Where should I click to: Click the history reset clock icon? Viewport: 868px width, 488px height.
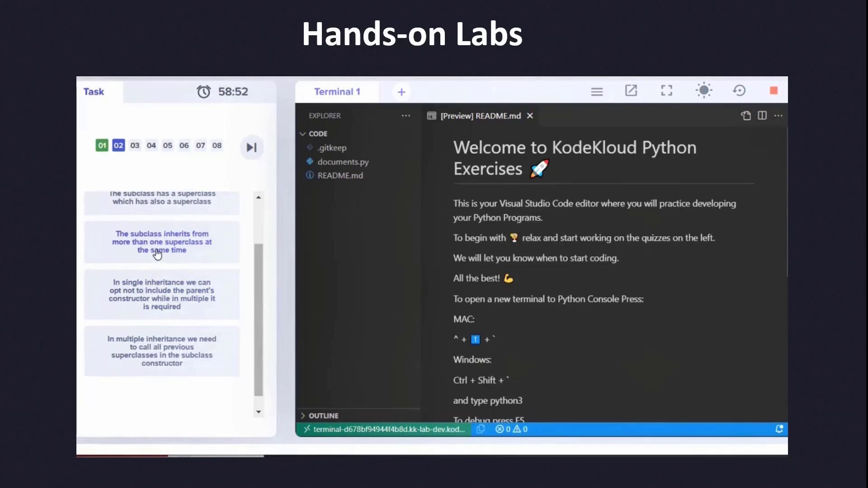pos(739,91)
